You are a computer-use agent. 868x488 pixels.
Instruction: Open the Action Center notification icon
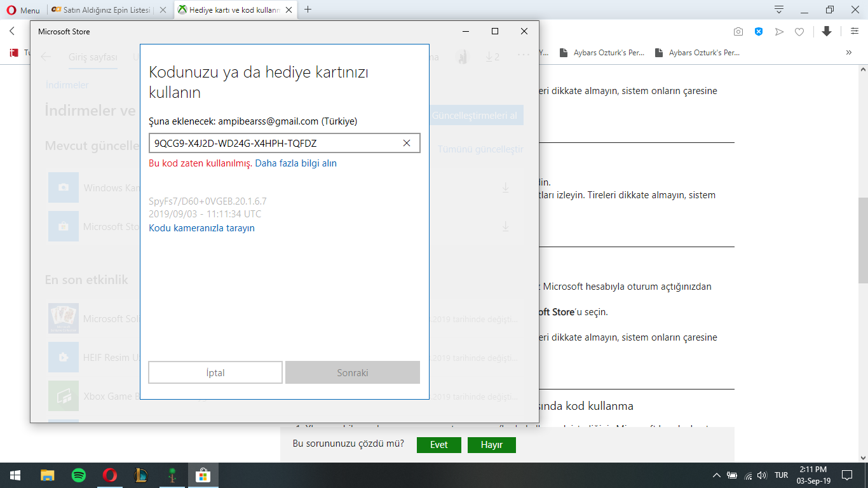[847, 475]
